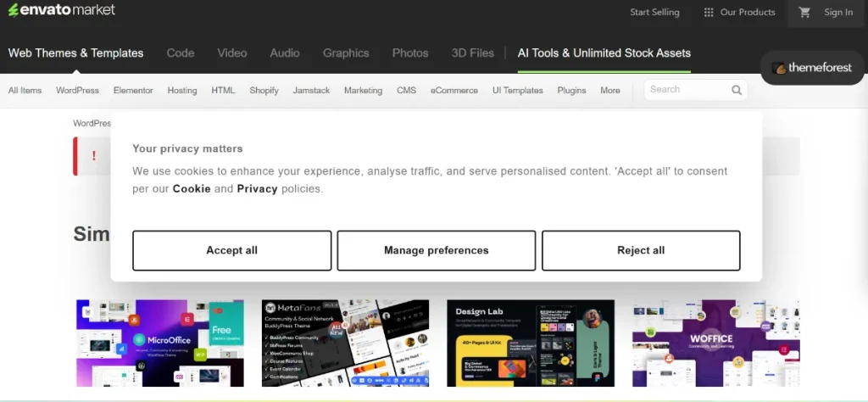Expand the UI Templates menu
The image size is (868, 402).
click(x=517, y=91)
